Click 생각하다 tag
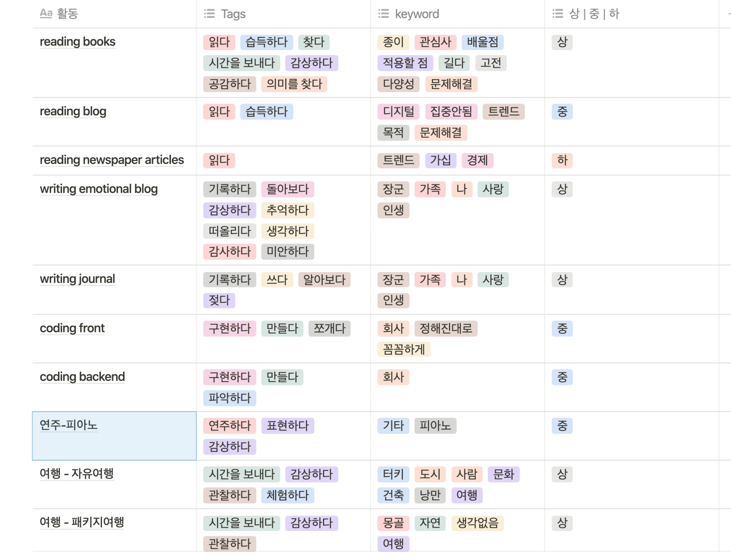Screen dimensions: 731x560 point(288,231)
